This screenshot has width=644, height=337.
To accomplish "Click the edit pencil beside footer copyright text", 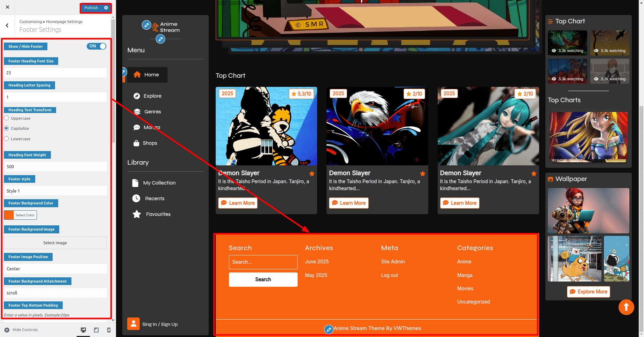I will (328, 329).
